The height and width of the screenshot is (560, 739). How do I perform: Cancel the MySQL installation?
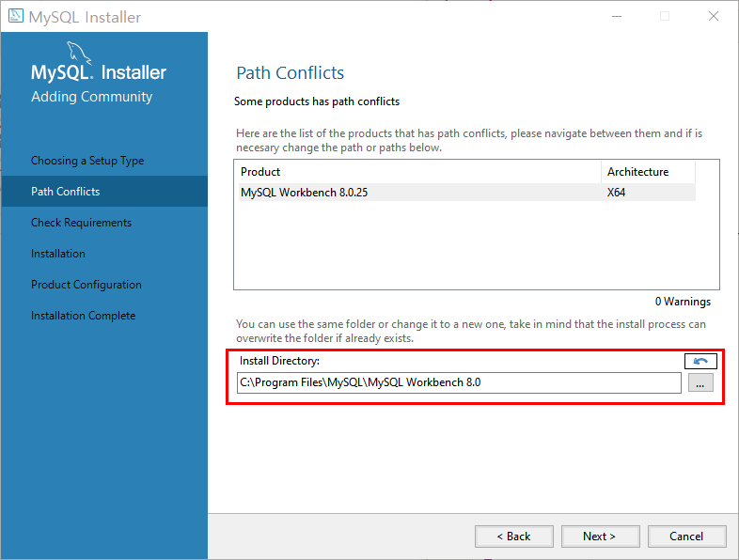[x=686, y=537]
